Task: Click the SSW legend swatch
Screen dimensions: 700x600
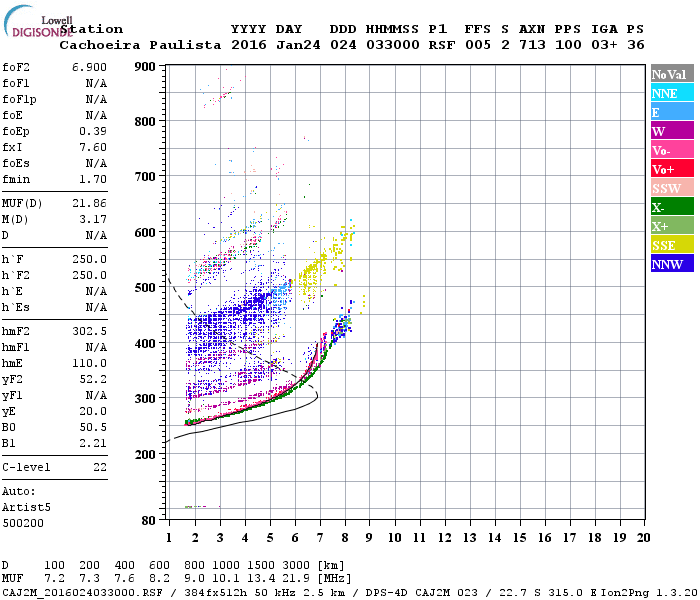Action: (672, 188)
